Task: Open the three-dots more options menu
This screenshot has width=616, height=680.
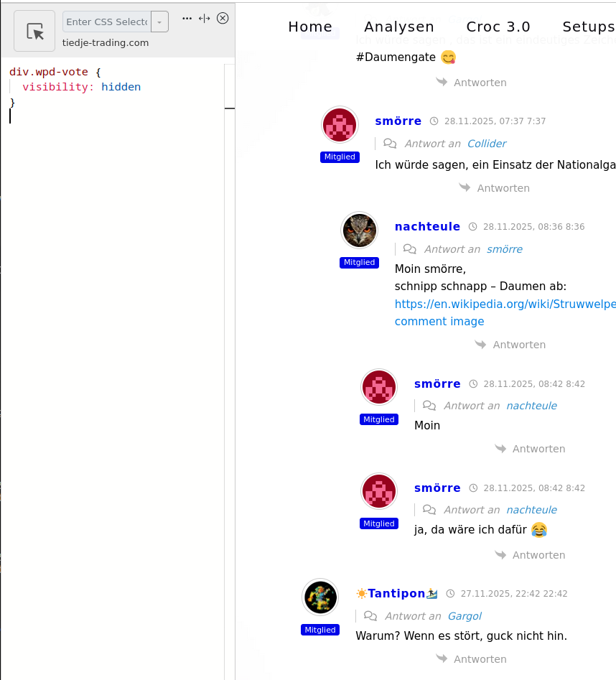Action: pyautogui.click(x=187, y=18)
